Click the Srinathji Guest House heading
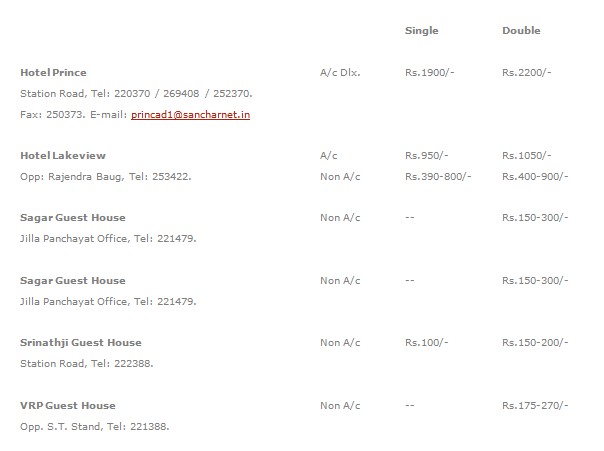 81,343
